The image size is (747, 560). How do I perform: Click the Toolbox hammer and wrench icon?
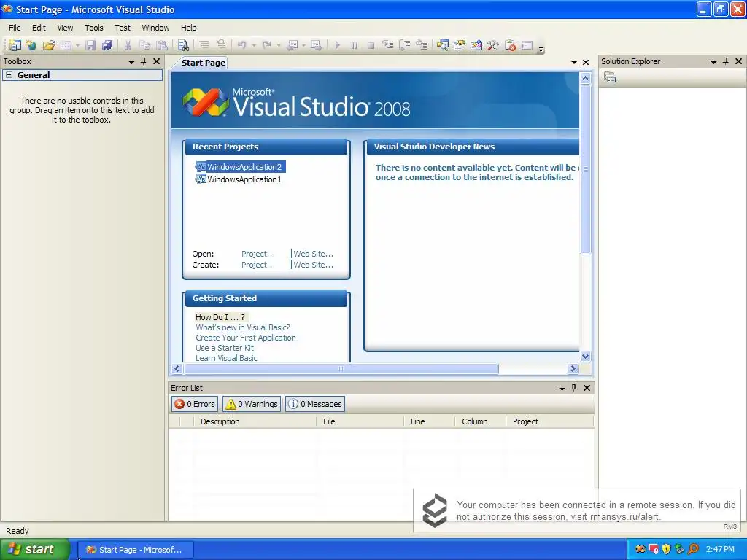(492, 45)
